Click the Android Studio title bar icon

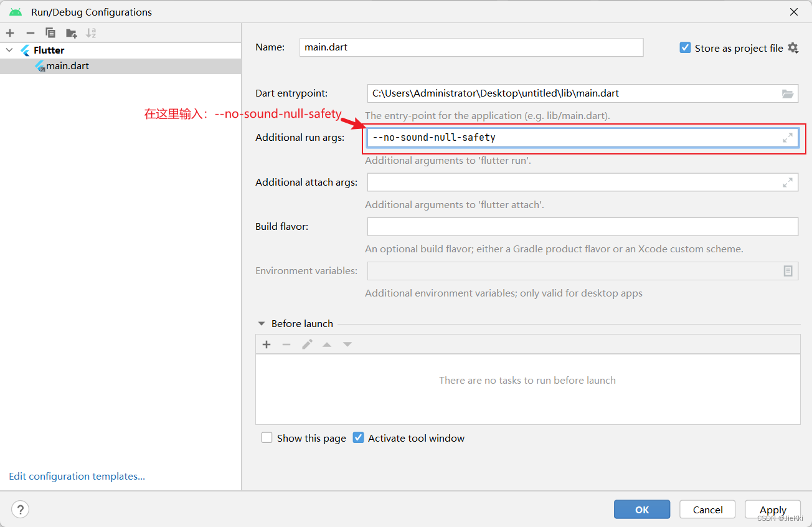pos(16,12)
